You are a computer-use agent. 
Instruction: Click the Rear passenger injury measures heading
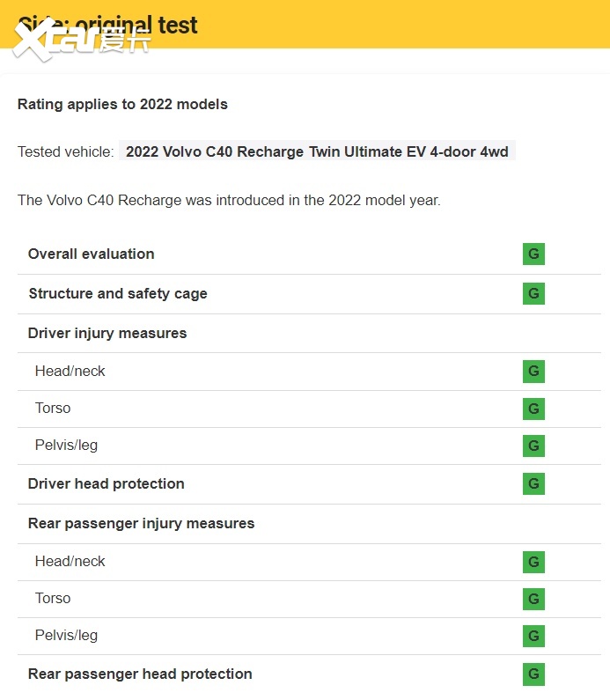point(141,523)
